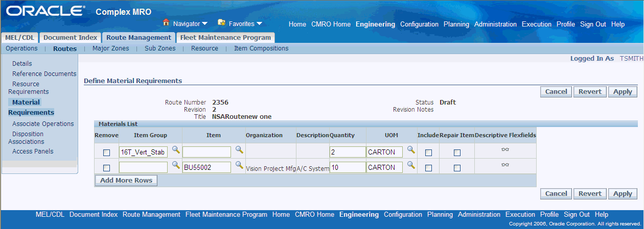The width and height of the screenshot is (644, 229).
Task: Open Sub Zones subtab
Action: [160, 48]
